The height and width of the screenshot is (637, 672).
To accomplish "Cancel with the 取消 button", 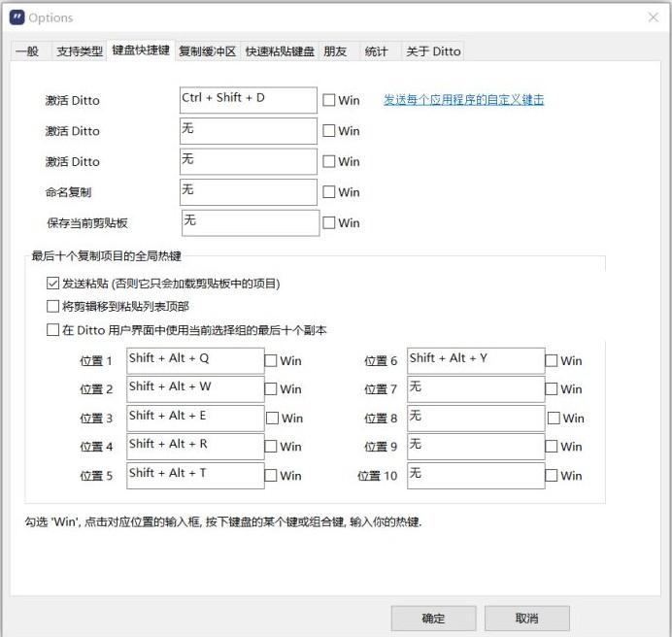I will coord(526,619).
